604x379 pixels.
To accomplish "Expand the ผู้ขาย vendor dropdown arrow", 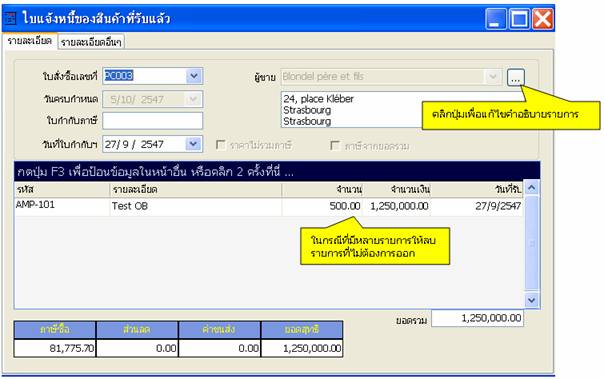I will pos(493,77).
